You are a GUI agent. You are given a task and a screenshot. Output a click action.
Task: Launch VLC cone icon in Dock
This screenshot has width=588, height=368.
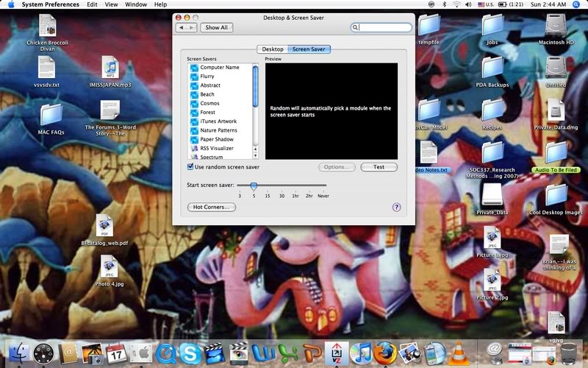[x=459, y=354]
